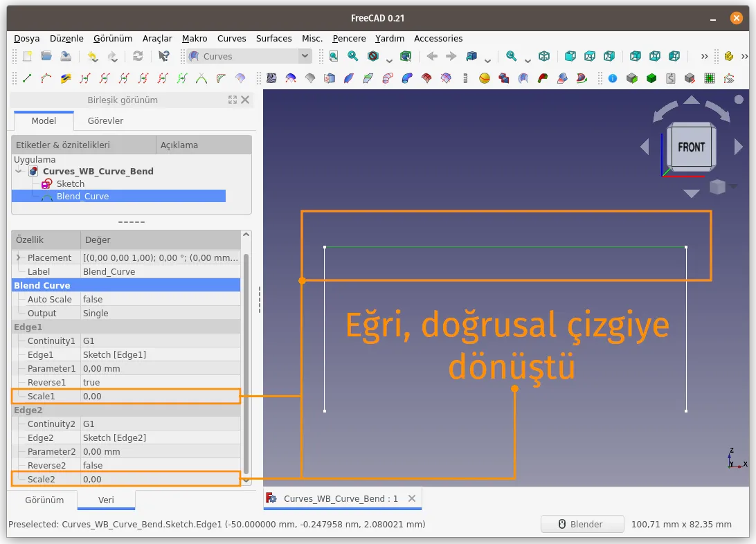Select the blue Sweep tube icon
756x544 pixels.
(407, 78)
